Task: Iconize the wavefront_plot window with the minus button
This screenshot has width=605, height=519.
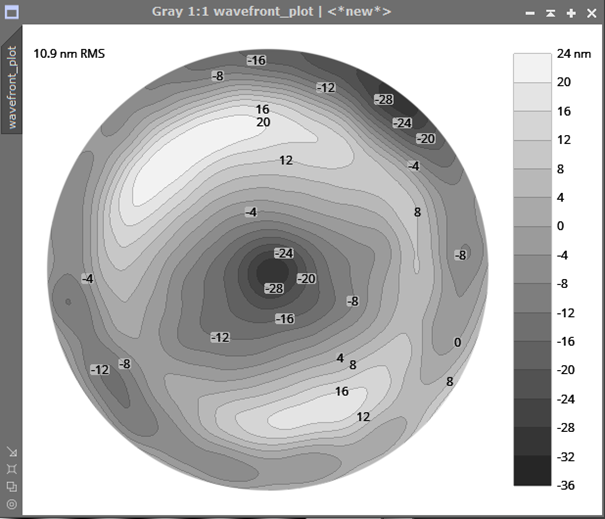Action: (530, 13)
